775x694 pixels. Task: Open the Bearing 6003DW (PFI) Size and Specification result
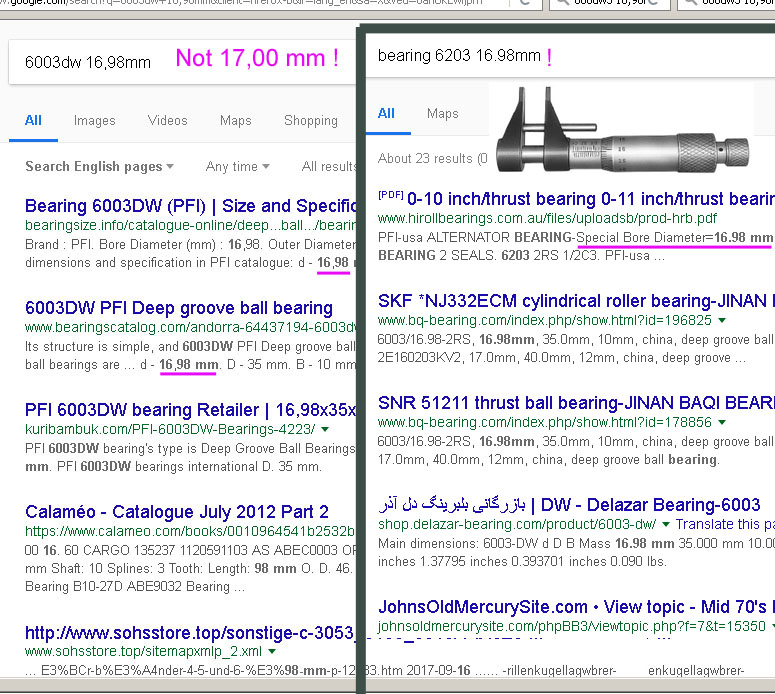click(x=190, y=206)
